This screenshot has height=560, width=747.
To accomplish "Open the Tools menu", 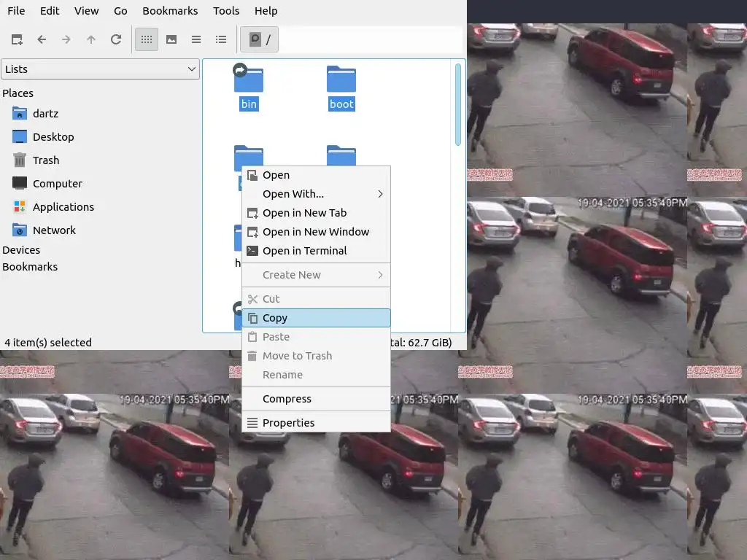I will click(226, 10).
